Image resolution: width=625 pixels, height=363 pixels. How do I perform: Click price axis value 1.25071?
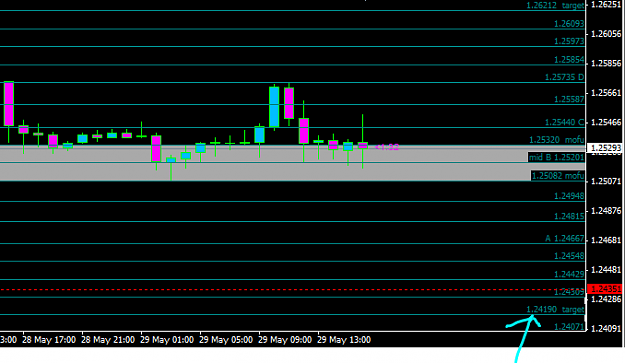606,182
